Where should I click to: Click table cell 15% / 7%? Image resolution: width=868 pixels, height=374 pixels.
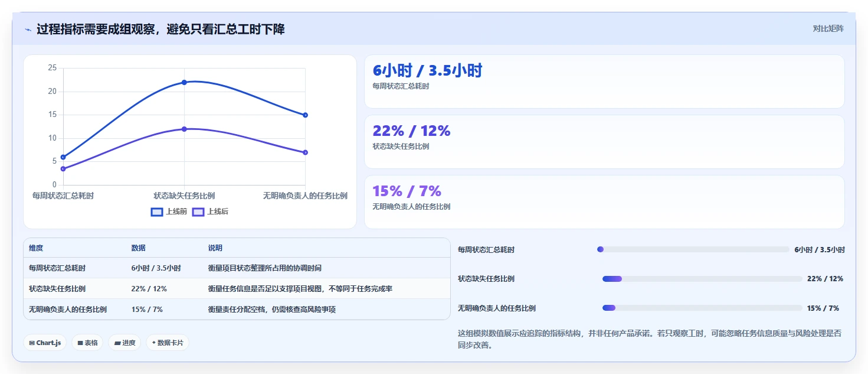147,310
